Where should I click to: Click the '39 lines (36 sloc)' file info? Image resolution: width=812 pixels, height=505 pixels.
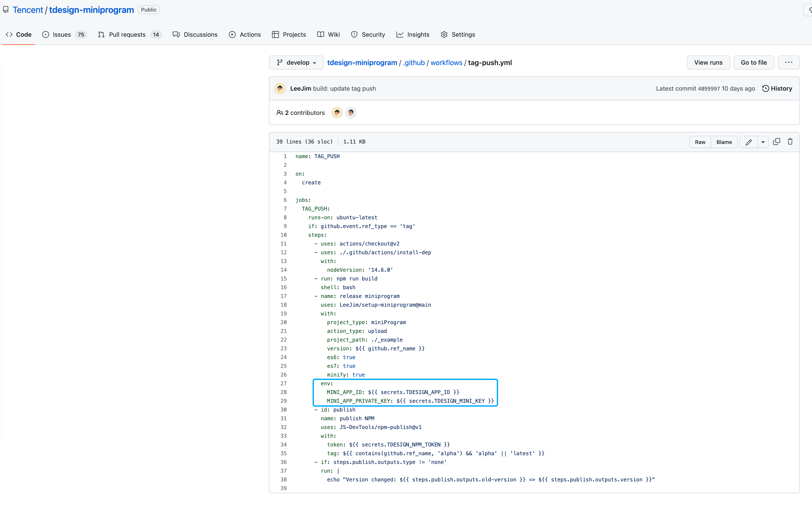pyautogui.click(x=304, y=142)
